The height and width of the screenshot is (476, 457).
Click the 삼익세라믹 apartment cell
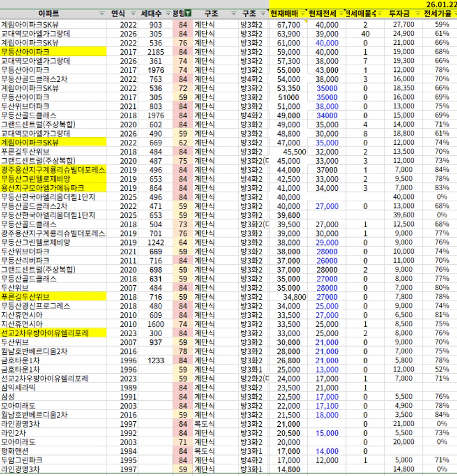tap(54, 388)
